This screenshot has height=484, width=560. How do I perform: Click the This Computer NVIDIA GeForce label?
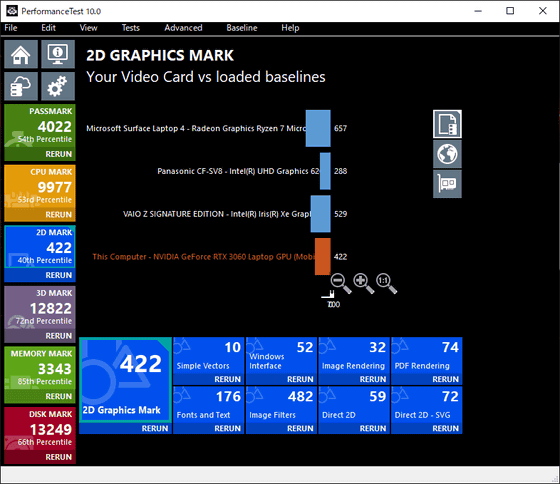204,257
